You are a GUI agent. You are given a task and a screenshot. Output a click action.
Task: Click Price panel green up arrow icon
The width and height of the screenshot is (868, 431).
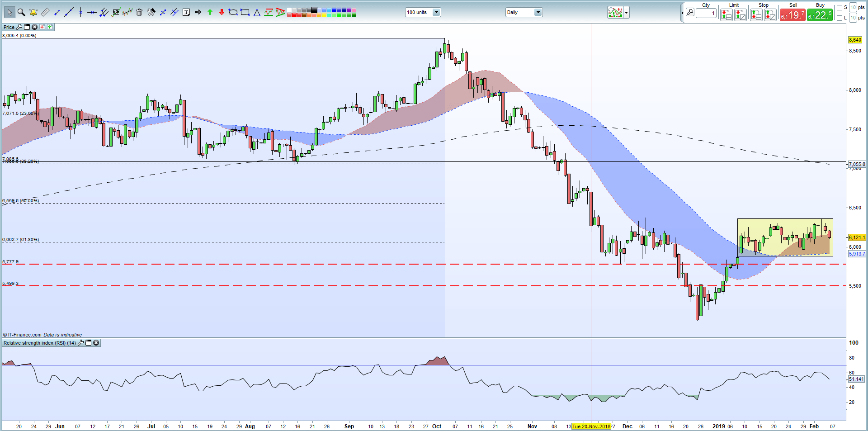[50, 27]
